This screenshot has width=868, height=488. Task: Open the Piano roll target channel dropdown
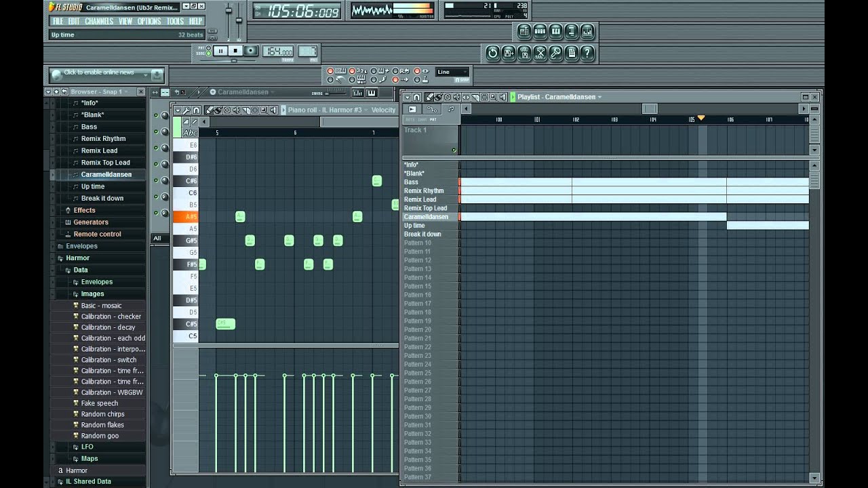pos(366,110)
